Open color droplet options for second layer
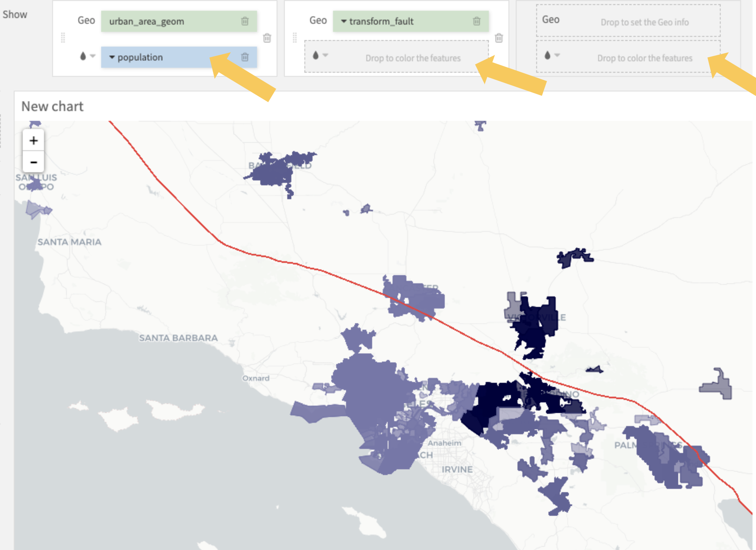The width and height of the screenshot is (756, 550). coord(320,55)
